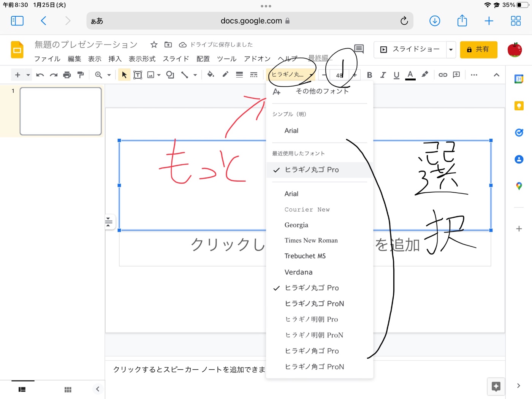The height and width of the screenshot is (399, 532).
Task: Select the line tool
Action: tap(185, 75)
